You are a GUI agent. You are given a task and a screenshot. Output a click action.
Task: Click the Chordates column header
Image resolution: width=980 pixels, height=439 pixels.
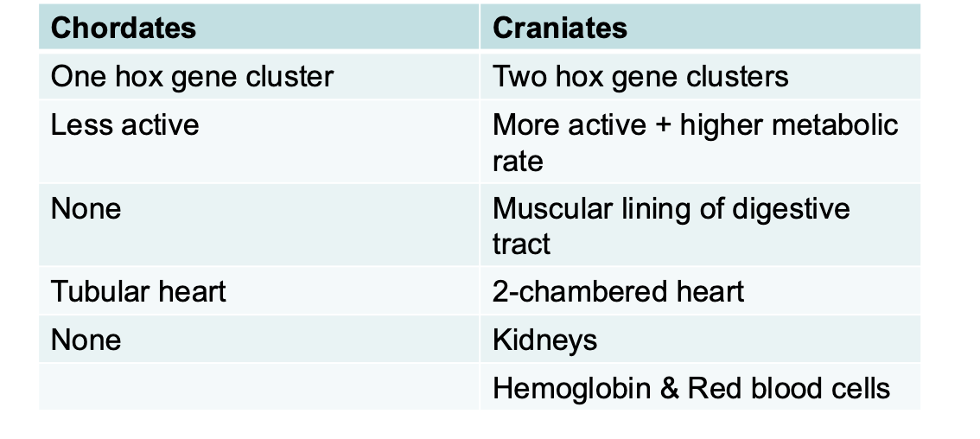coord(124,29)
